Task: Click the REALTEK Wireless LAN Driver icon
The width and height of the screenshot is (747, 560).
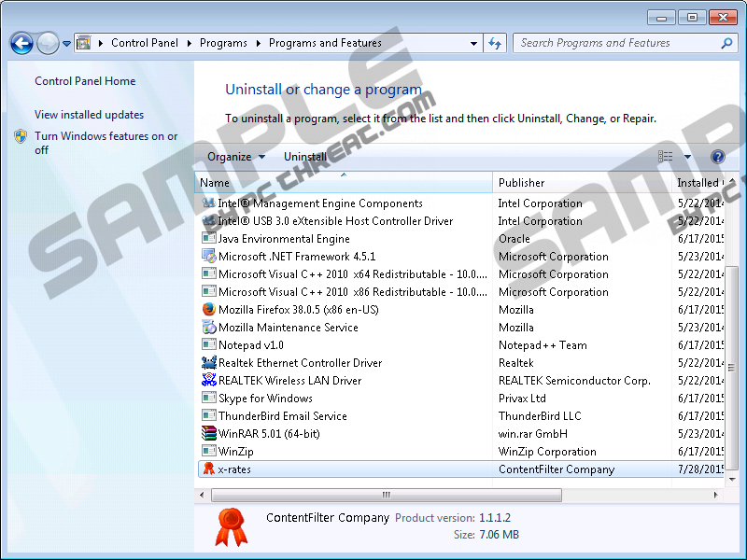Action: click(x=209, y=381)
